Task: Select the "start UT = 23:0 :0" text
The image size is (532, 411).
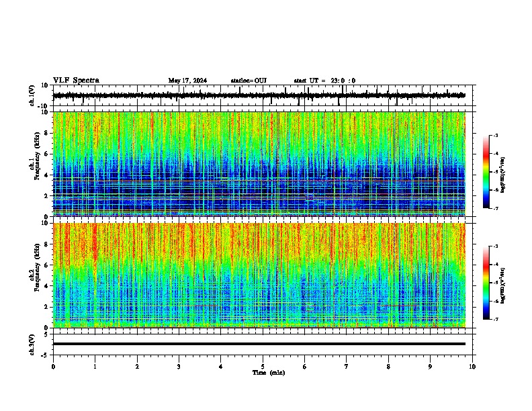Action: coord(324,81)
